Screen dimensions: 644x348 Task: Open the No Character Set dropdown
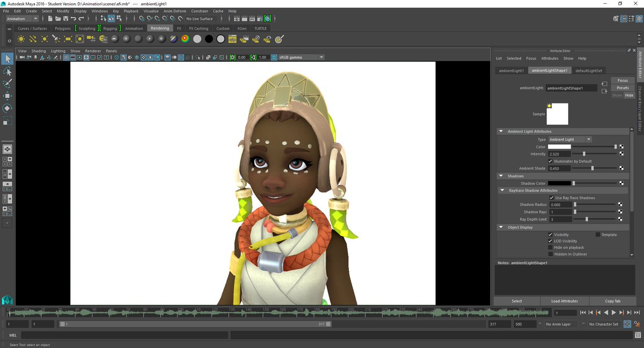tap(603, 324)
